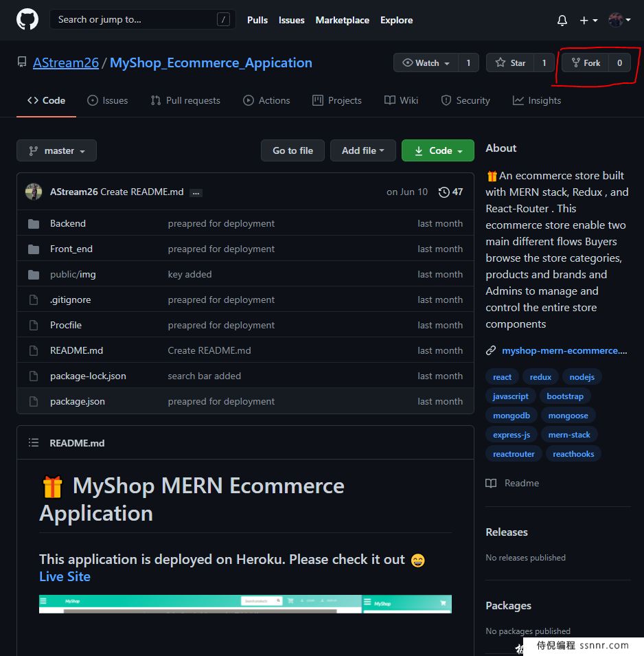This screenshot has height=656, width=644.
Task: Switch to the Pull requests tab
Action: [x=185, y=100]
